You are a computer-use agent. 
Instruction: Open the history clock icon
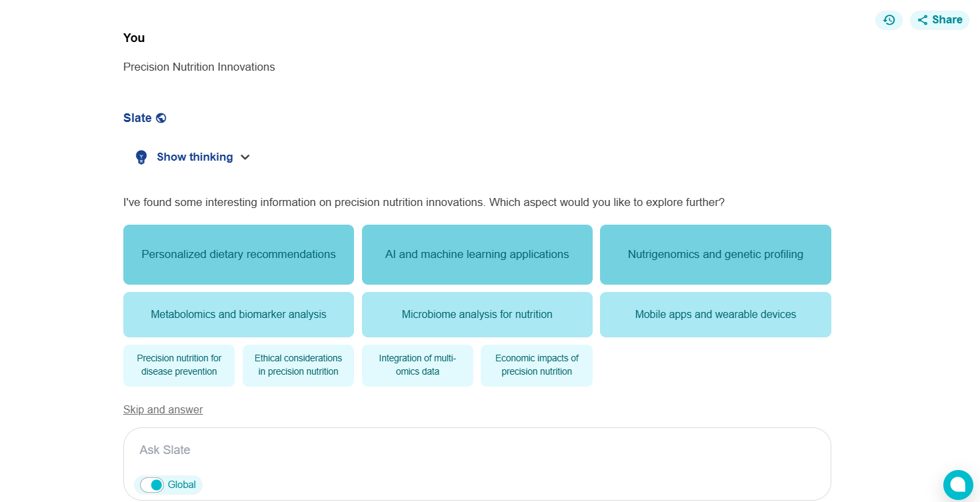[889, 20]
